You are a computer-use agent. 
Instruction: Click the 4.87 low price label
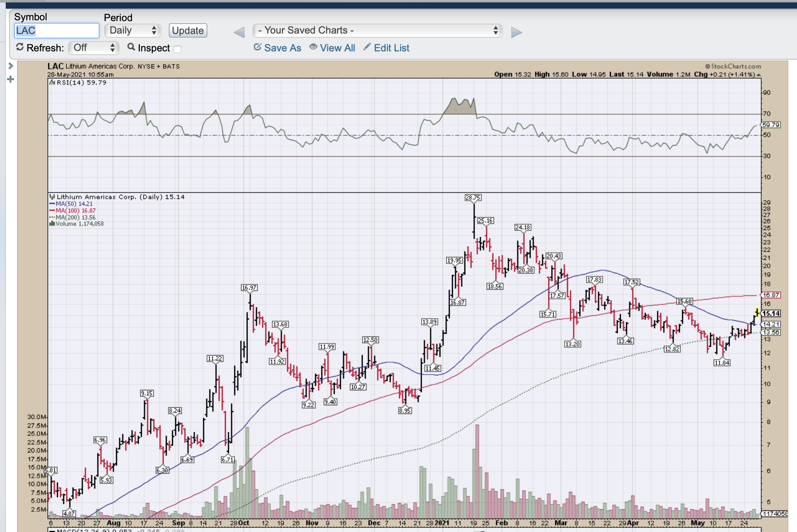pyautogui.click(x=69, y=513)
